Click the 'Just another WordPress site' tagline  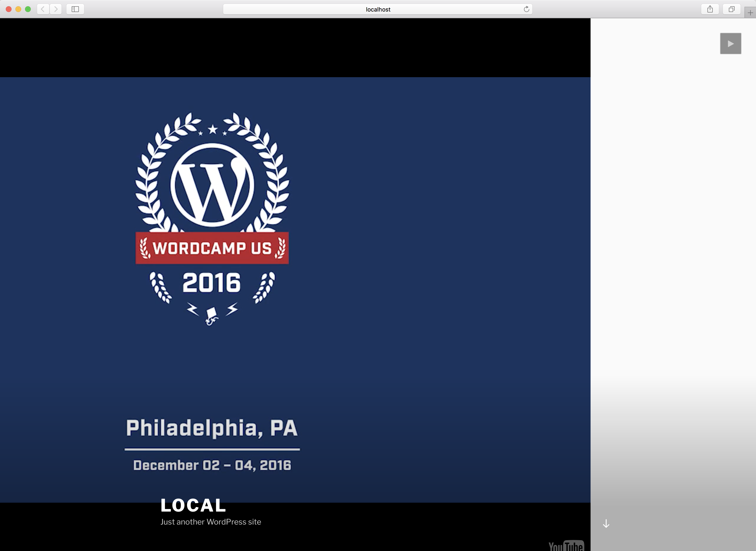(210, 522)
